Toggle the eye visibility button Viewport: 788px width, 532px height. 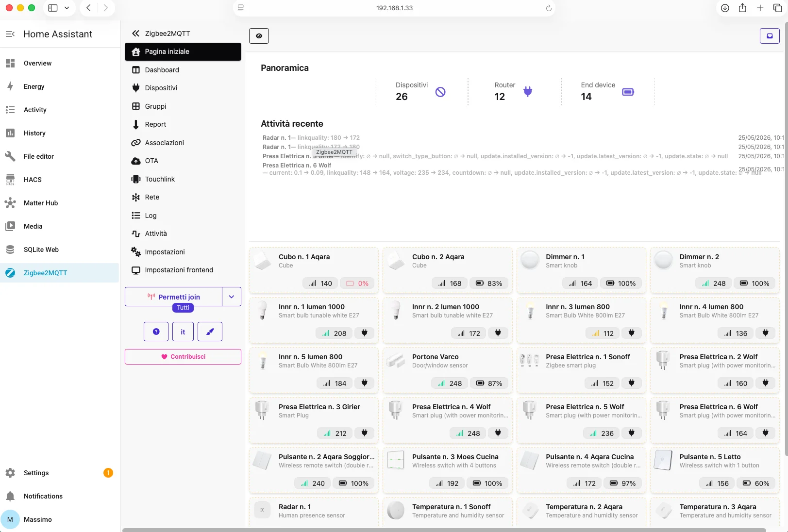pyautogui.click(x=259, y=36)
